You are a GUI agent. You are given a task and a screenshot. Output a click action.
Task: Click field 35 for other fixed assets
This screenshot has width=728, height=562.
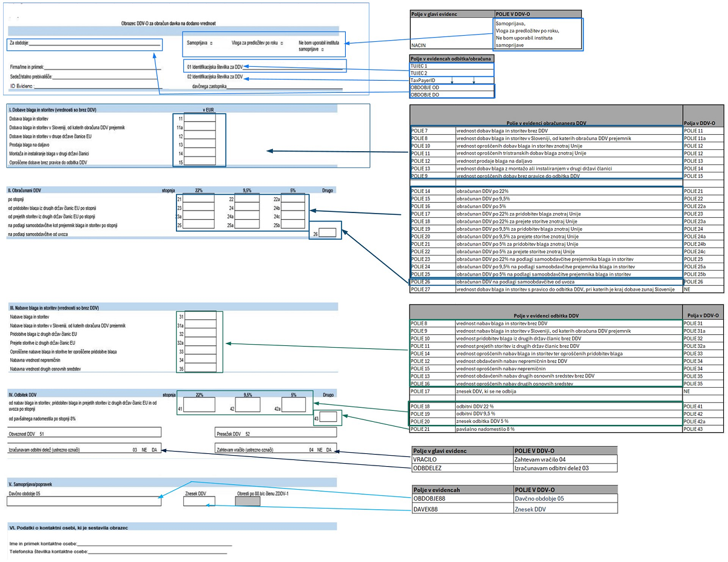pyautogui.click(x=200, y=368)
